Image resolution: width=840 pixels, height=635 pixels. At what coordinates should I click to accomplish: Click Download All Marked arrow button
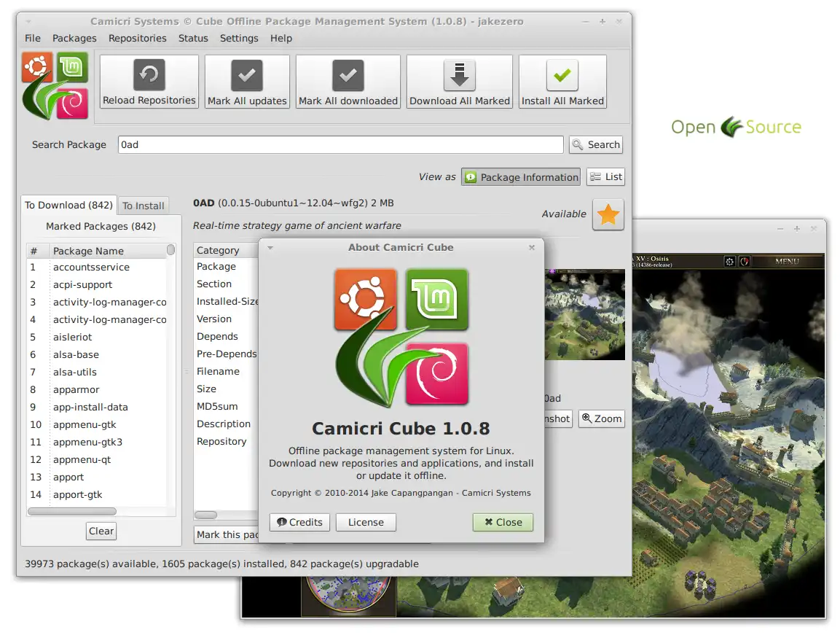[460, 82]
